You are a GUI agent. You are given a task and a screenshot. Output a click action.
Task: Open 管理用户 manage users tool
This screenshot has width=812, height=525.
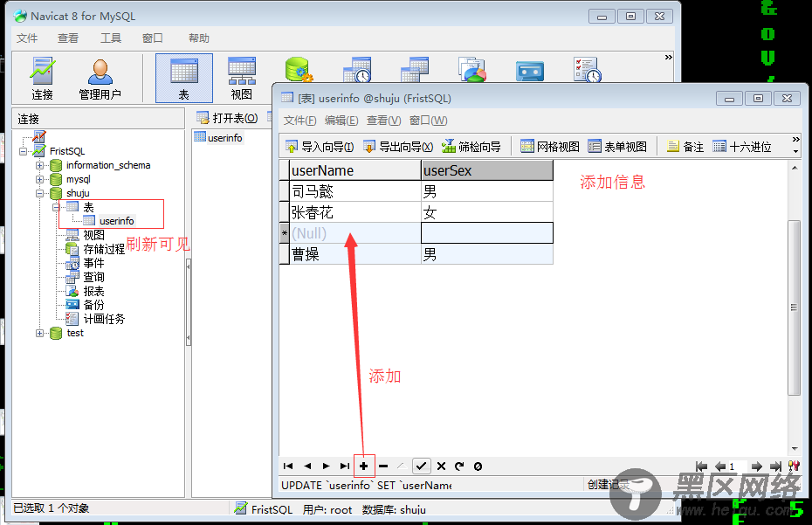pos(100,79)
